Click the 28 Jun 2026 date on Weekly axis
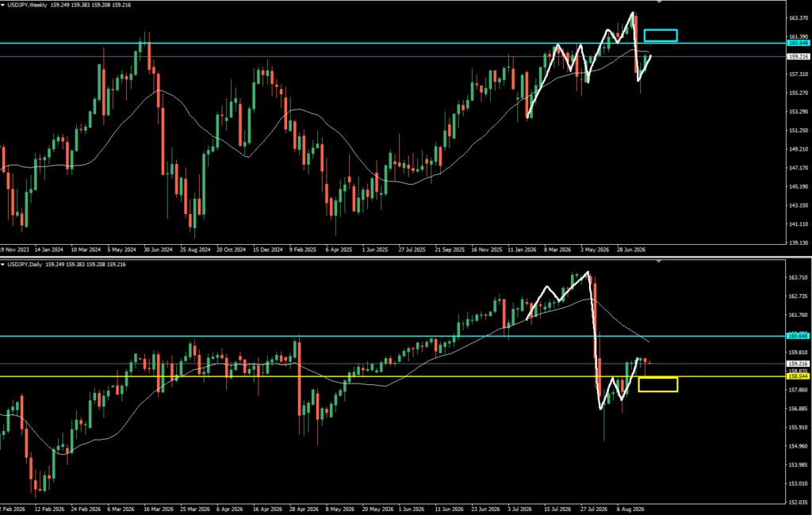This screenshot has height=515, width=812. (x=630, y=250)
